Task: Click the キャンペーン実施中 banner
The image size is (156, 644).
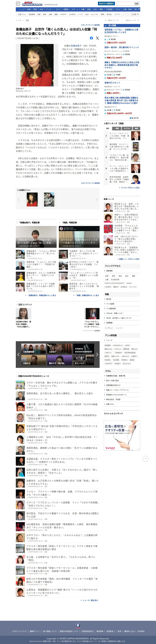Action: click(106, 4)
